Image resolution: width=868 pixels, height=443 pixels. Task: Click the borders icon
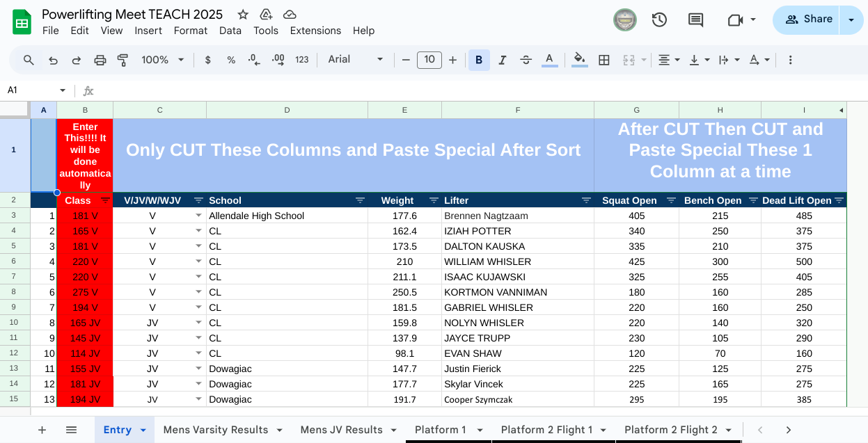(x=604, y=60)
